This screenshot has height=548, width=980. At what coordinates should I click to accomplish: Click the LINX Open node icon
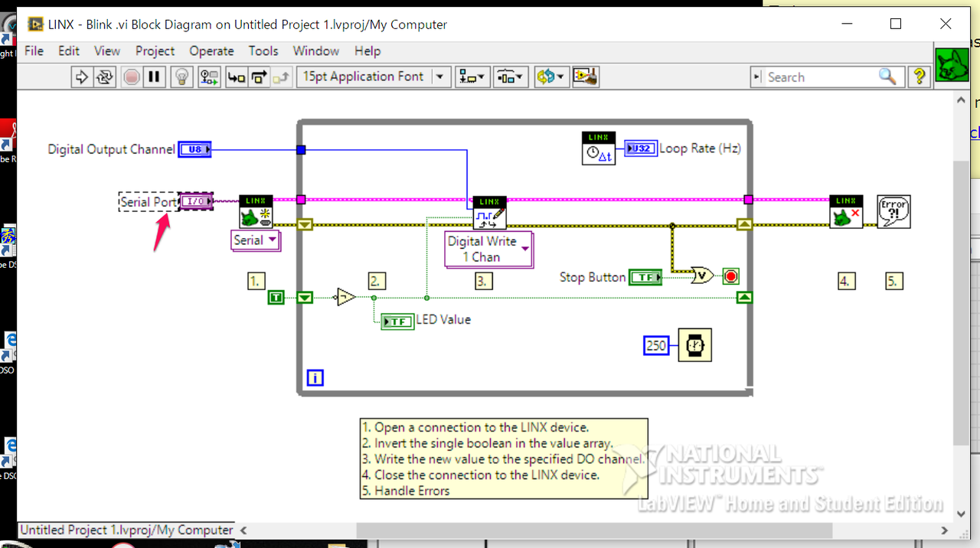point(256,211)
